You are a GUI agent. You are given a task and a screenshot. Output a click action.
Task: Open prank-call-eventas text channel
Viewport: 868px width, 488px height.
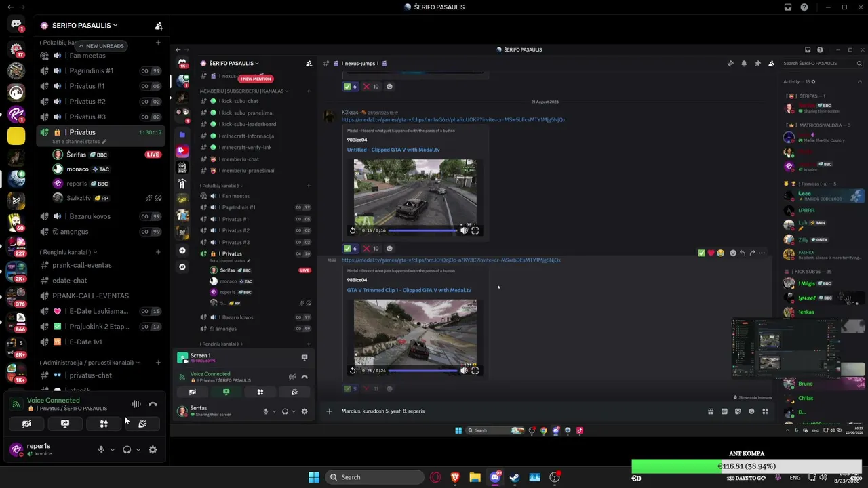click(100, 265)
